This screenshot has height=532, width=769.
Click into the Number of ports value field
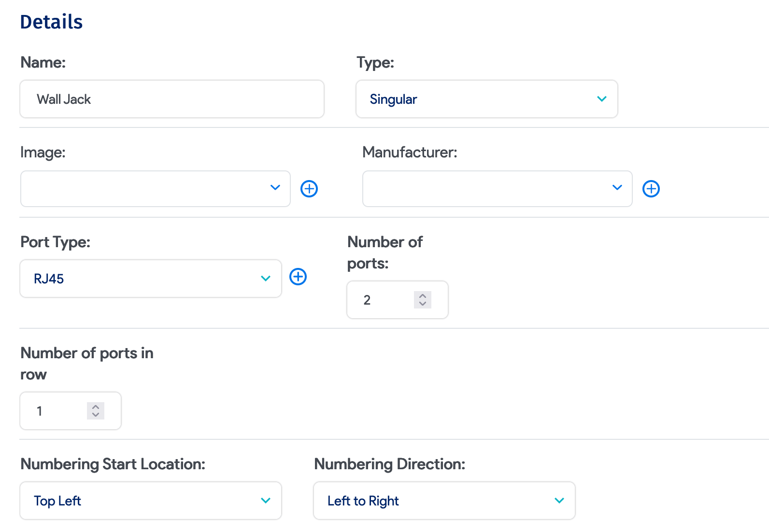click(384, 300)
